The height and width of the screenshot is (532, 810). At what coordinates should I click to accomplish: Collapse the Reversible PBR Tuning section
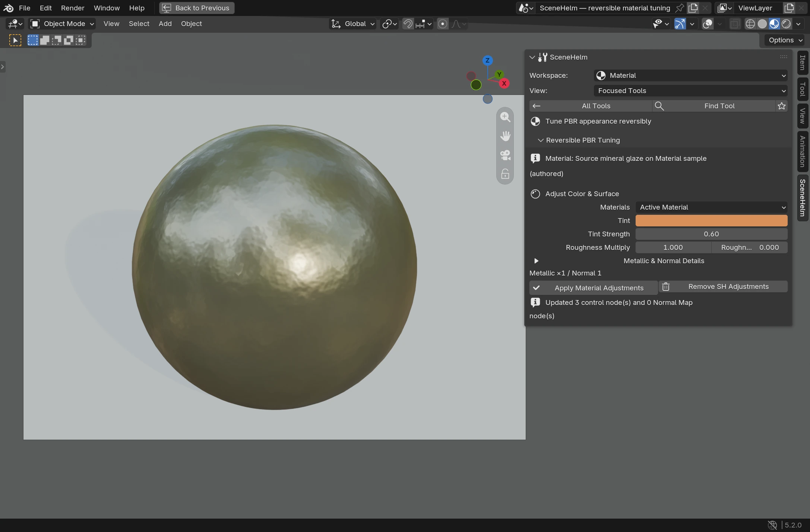click(x=541, y=140)
